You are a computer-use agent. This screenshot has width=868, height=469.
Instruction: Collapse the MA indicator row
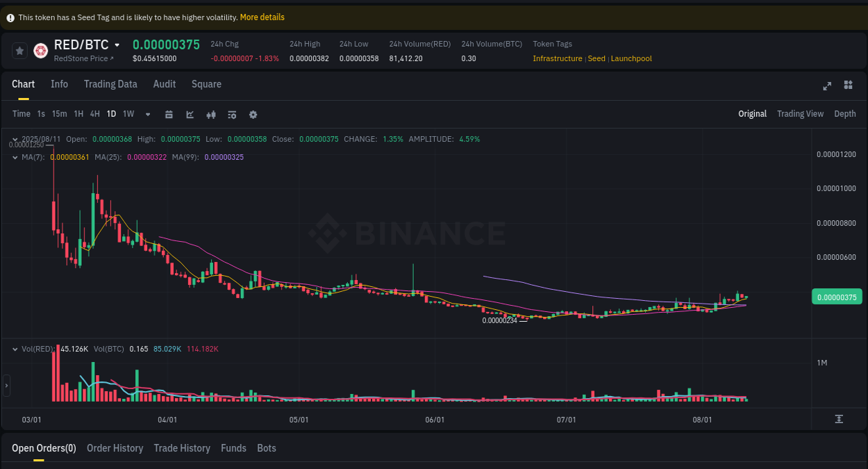[x=14, y=157]
